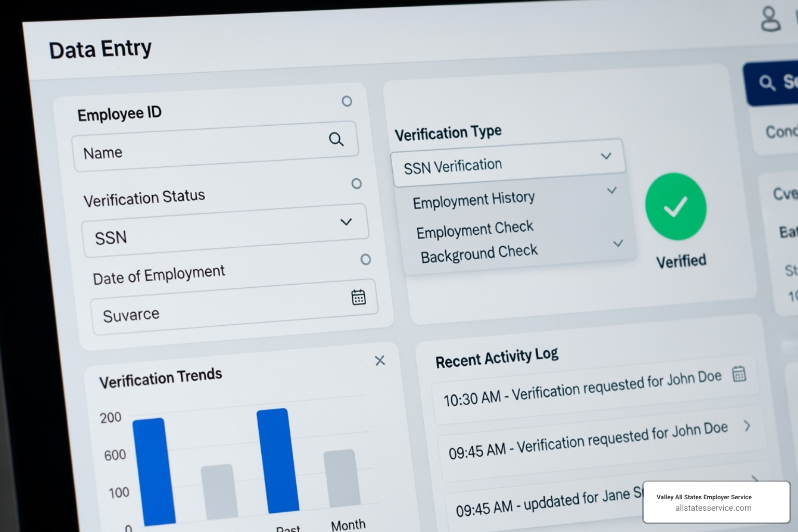The width and height of the screenshot is (798, 532).
Task: Open the SSN Verification Type dropdown
Action: pos(605,155)
